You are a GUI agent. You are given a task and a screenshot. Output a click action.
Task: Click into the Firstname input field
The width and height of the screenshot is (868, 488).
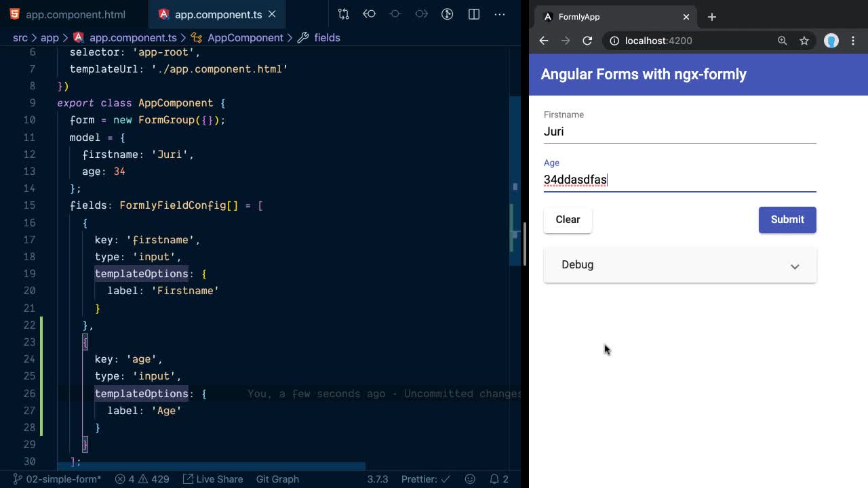679,131
